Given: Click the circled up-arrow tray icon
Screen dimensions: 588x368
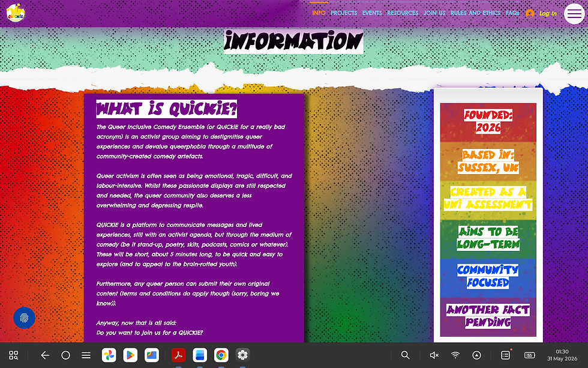Looking at the screenshot, I should (x=476, y=355).
